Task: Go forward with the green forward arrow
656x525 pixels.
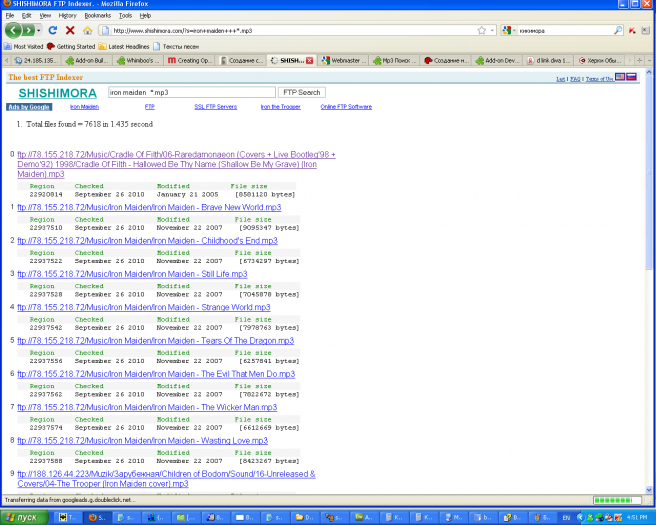Action: coord(28,30)
